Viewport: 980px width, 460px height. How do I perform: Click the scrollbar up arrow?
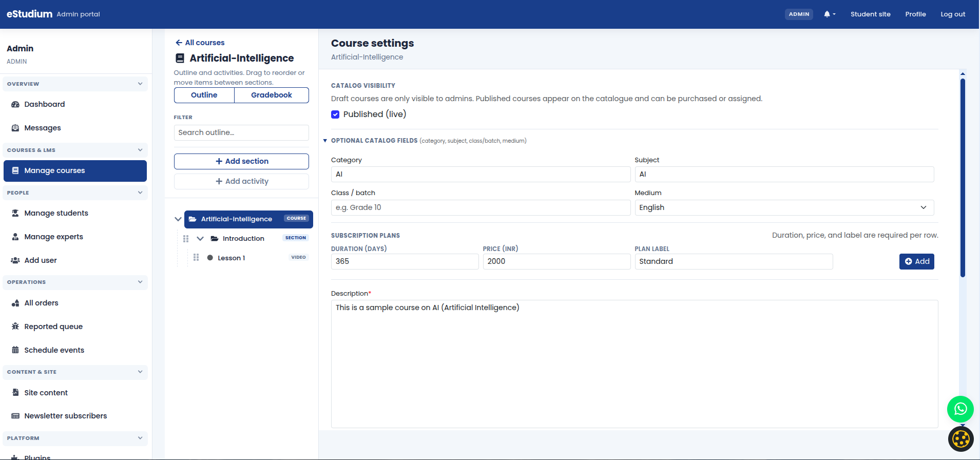click(x=963, y=74)
